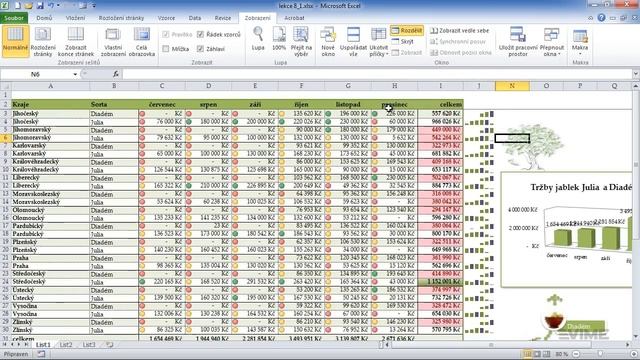Select Page Layout view icon in status bar

(537, 354)
